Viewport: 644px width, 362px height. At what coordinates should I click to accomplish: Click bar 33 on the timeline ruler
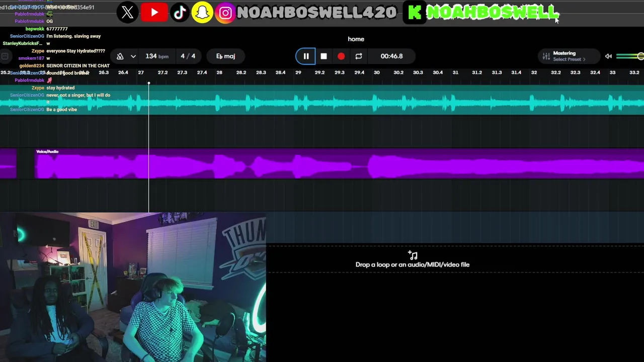coord(612,72)
